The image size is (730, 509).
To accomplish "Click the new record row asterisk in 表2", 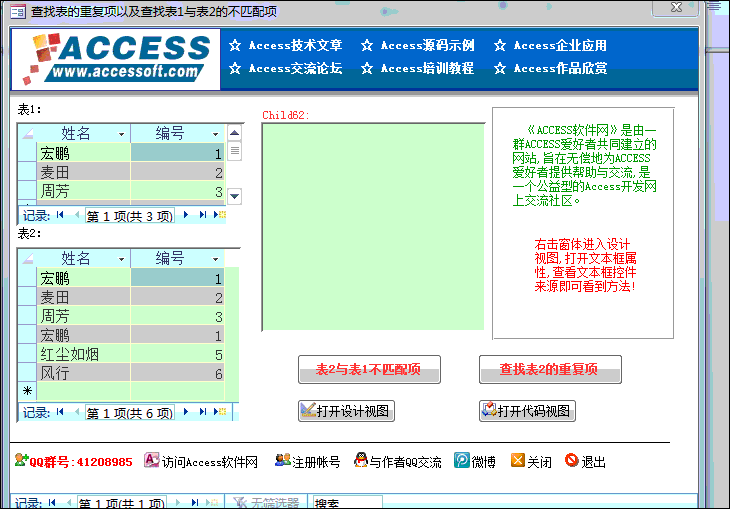I will tap(27, 391).
